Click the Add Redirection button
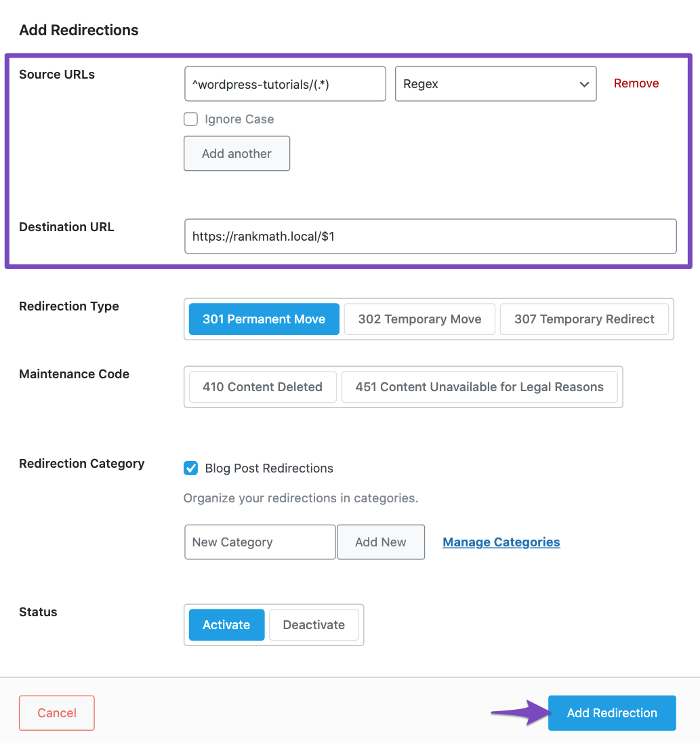This screenshot has height=743, width=700. click(x=612, y=713)
